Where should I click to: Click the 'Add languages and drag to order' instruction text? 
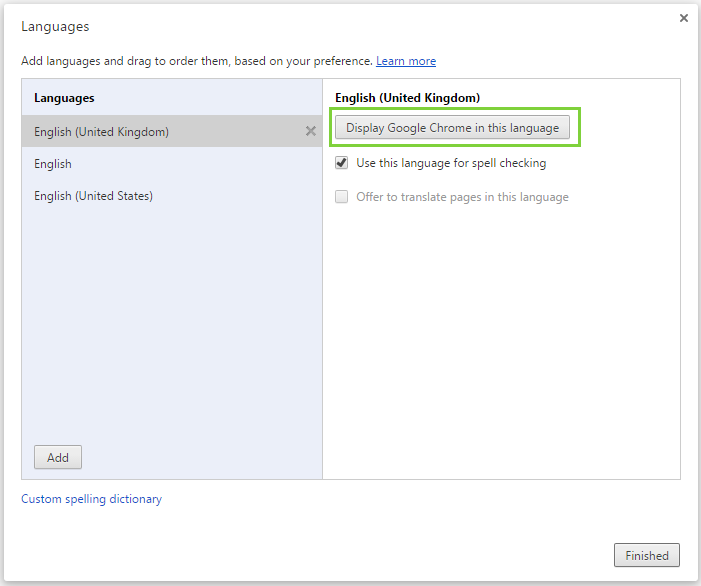197,61
